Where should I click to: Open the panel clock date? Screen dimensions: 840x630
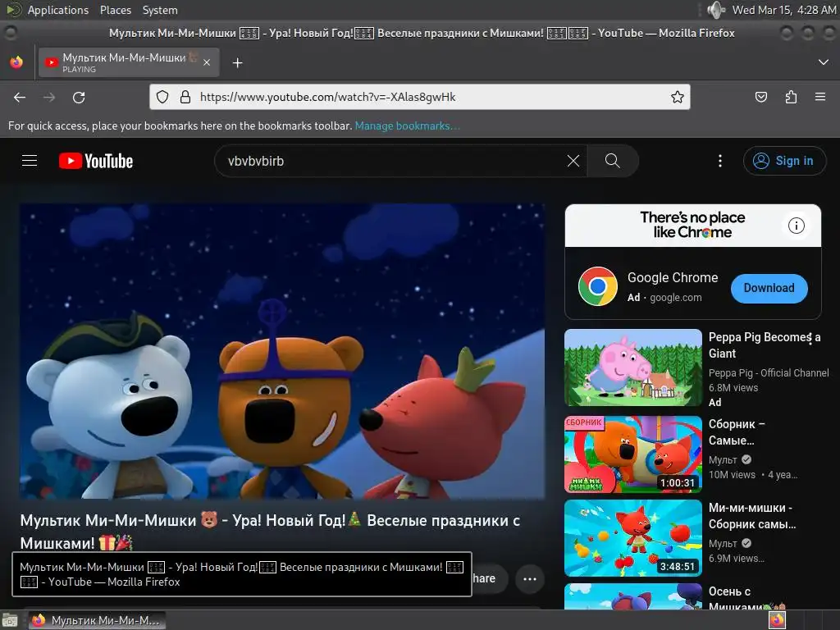pyautogui.click(x=783, y=10)
